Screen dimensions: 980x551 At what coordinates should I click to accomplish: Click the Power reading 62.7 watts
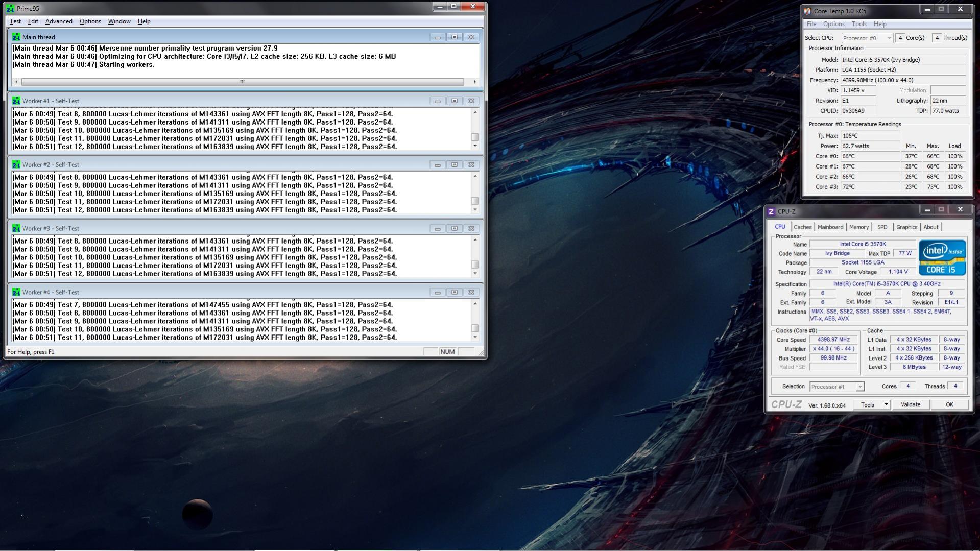870,146
